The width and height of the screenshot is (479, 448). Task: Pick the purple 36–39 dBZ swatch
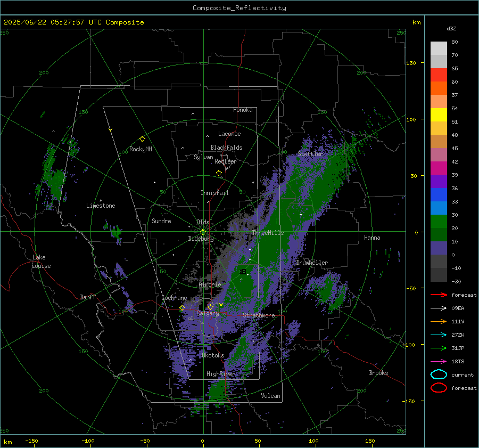tap(439, 181)
